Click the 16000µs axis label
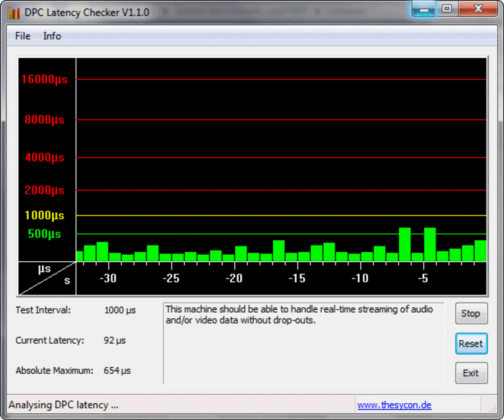 pyautogui.click(x=44, y=79)
